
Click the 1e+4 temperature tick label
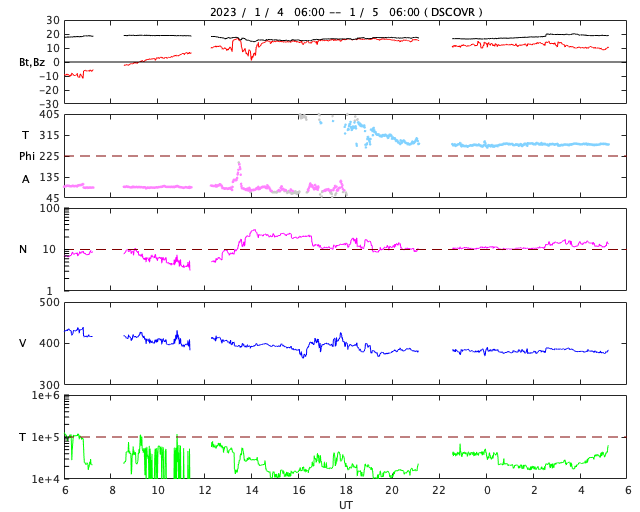[46, 479]
